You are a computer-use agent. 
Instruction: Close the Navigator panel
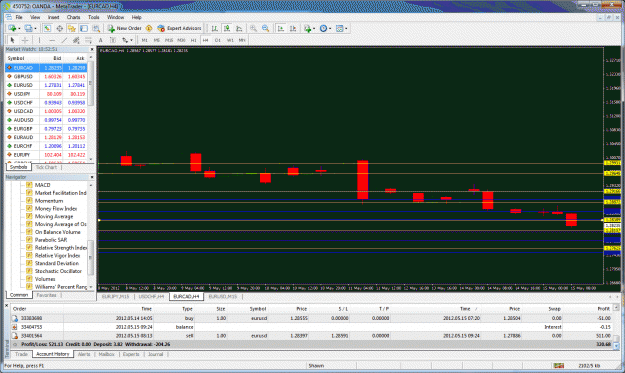click(x=92, y=177)
